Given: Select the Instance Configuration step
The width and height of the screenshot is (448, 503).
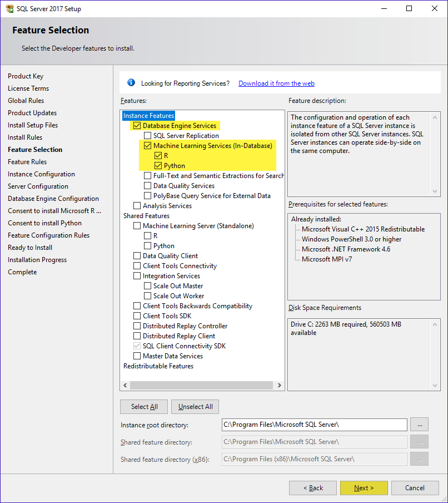Looking at the screenshot, I should tap(41, 174).
